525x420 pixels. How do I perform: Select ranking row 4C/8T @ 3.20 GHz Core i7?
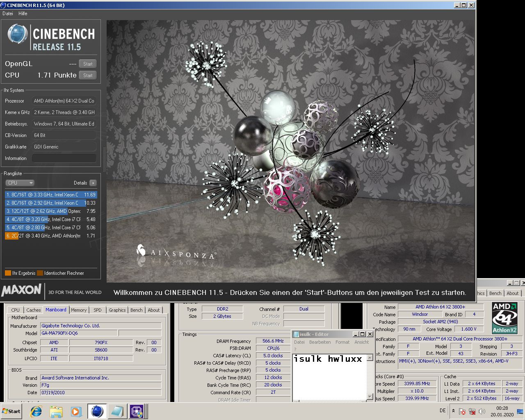click(x=51, y=219)
